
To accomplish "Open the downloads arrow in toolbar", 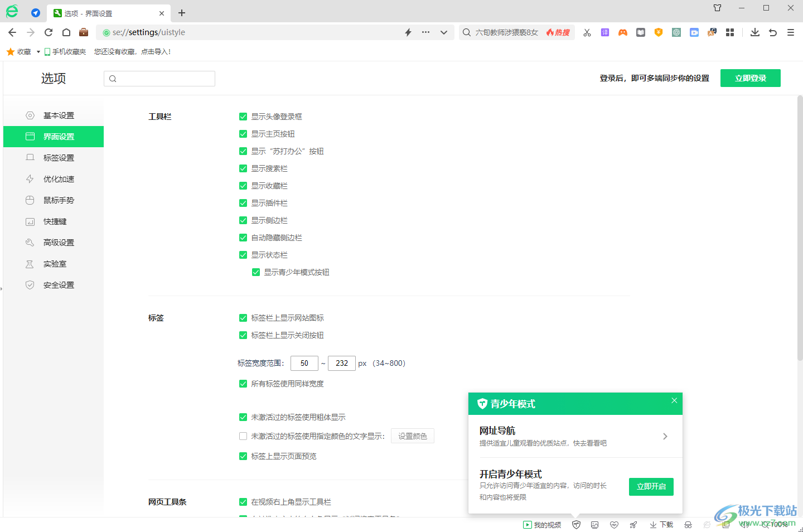I will [755, 32].
